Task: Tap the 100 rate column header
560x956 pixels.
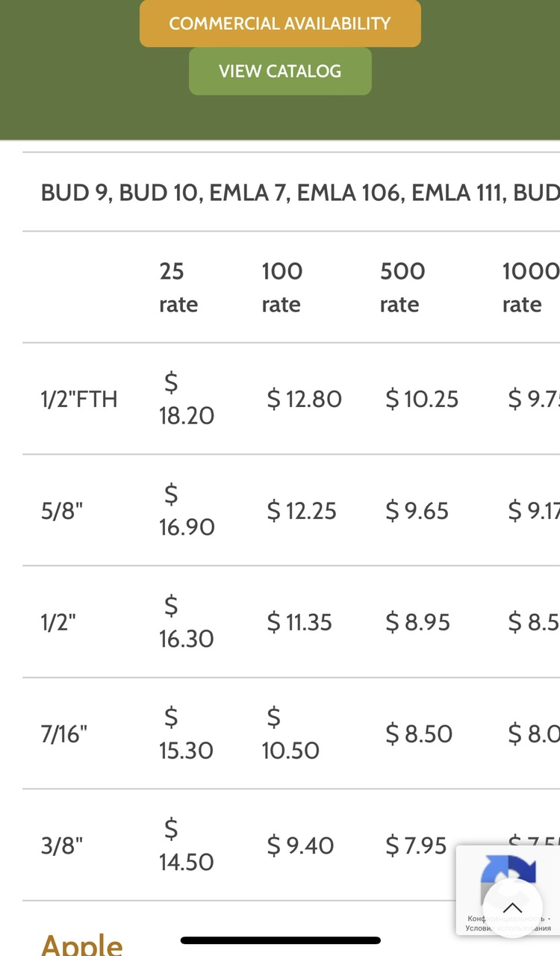Action: (x=281, y=288)
